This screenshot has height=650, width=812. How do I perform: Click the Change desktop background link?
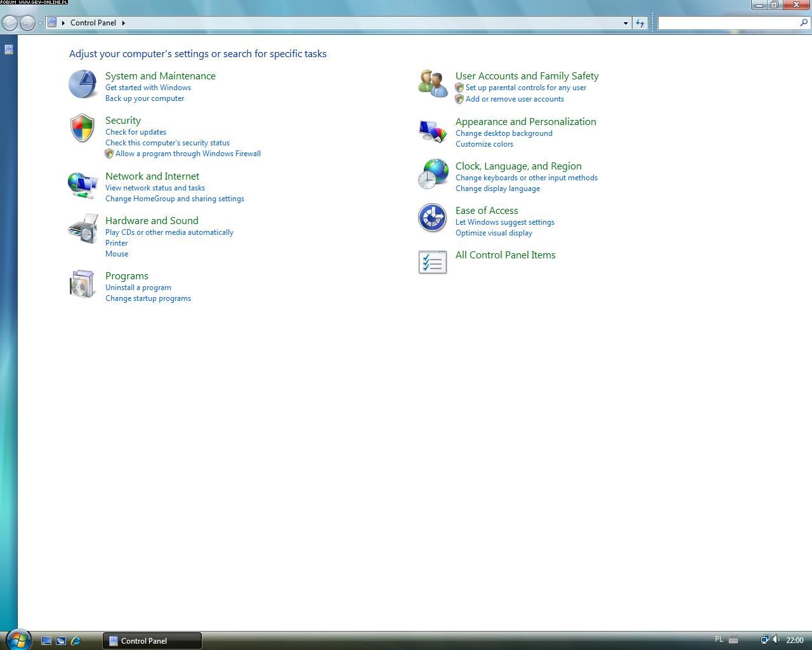tap(504, 133)
